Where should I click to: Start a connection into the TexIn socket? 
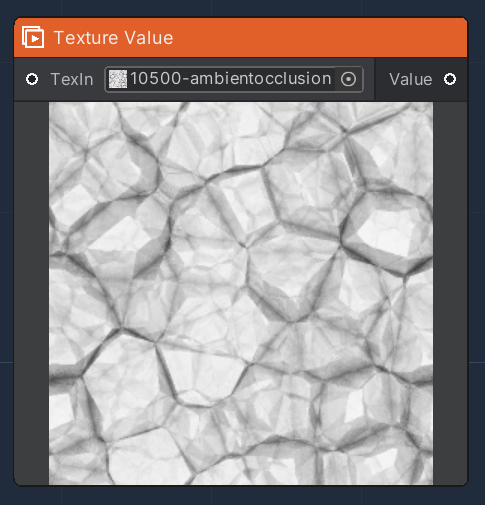coord(32,79)
